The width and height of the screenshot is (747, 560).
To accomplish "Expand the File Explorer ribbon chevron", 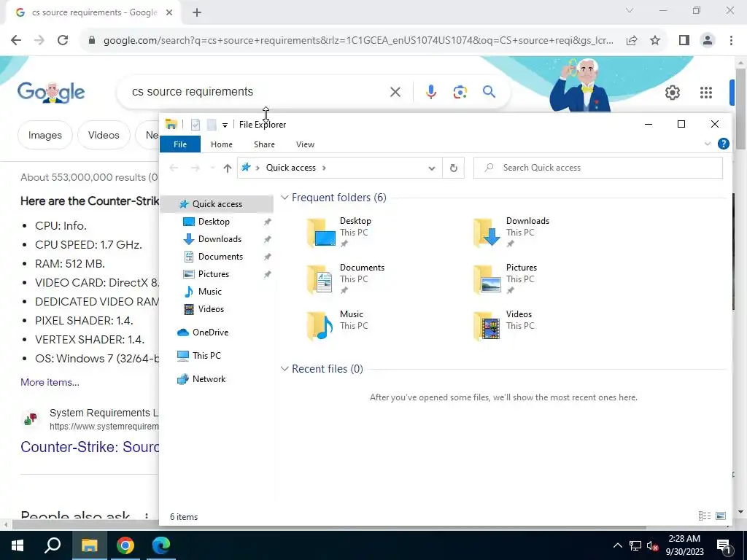I will point(708,144).
